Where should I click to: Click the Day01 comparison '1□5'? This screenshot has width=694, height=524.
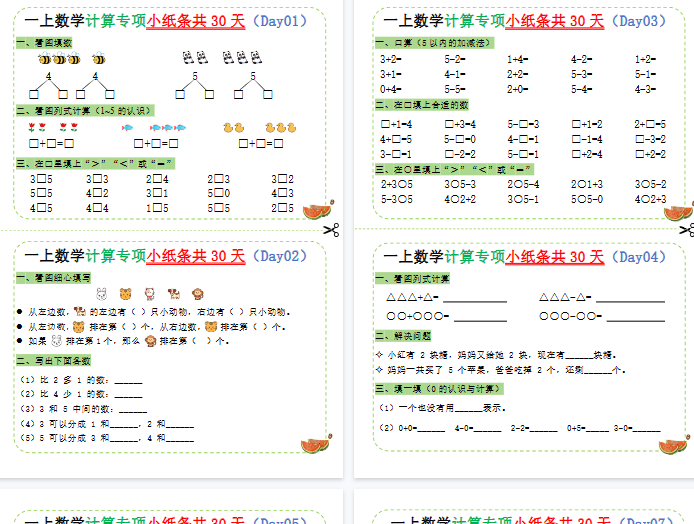(157, 208)
